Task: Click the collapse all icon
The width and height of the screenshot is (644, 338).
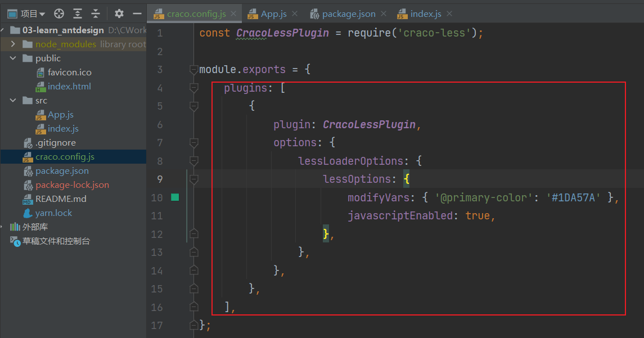Action: [95, 13]
